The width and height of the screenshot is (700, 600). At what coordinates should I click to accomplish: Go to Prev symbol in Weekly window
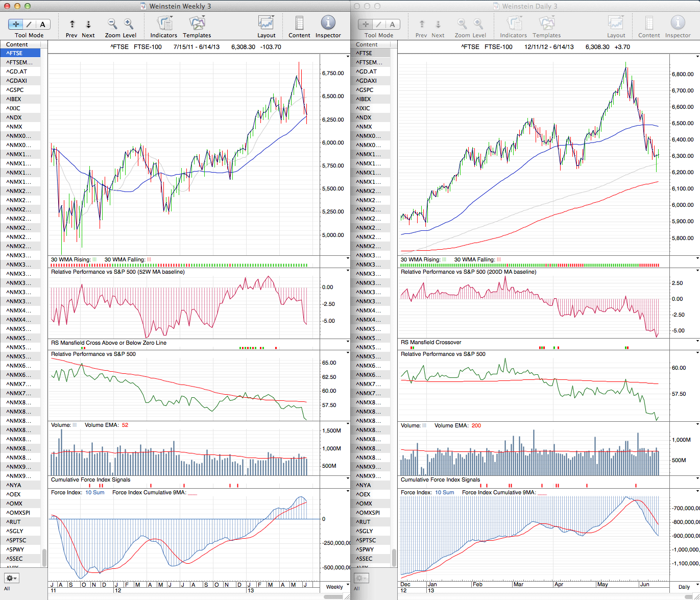click(x=72, y=24)
